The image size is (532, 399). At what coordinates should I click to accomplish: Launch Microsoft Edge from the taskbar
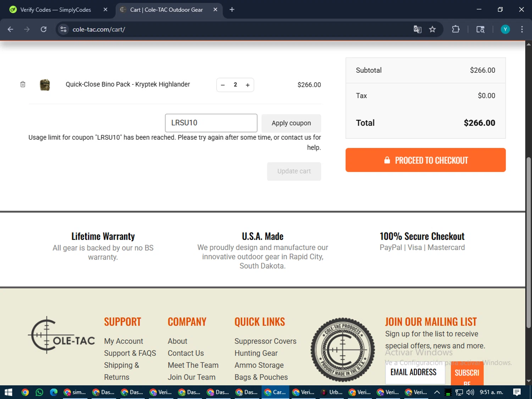[x=54, y=392]
